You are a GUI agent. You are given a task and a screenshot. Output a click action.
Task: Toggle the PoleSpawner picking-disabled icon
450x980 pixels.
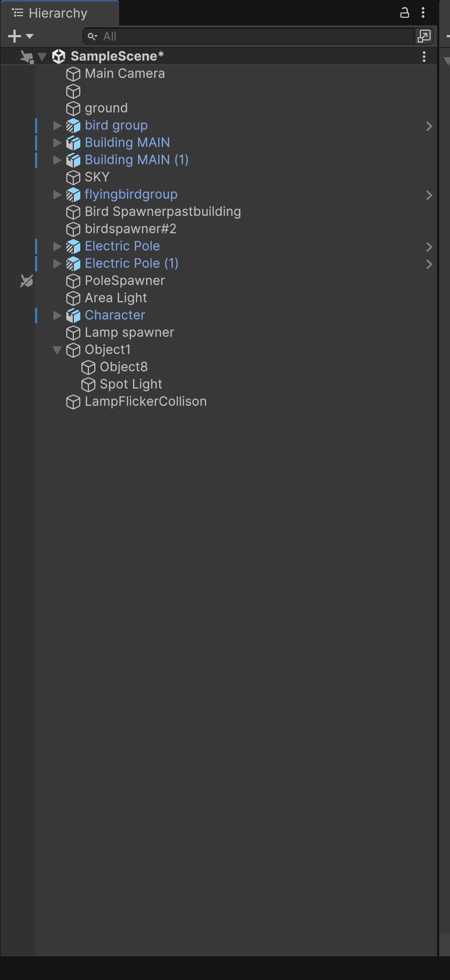[26, 280]
